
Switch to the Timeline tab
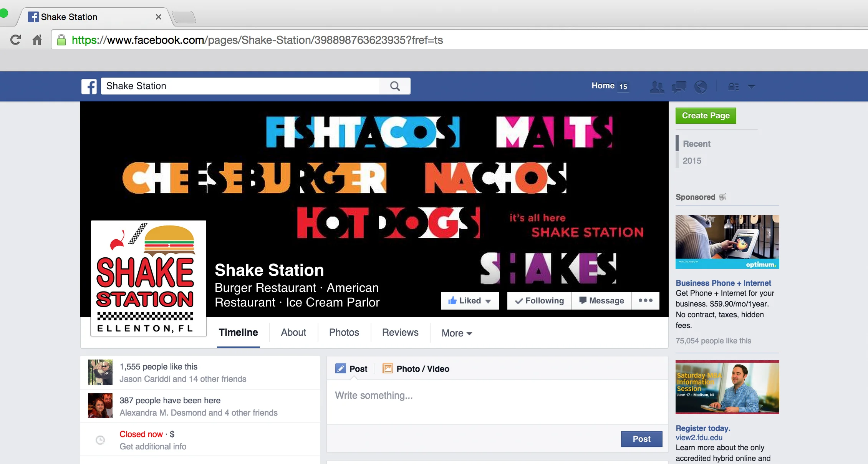[239, 333]
